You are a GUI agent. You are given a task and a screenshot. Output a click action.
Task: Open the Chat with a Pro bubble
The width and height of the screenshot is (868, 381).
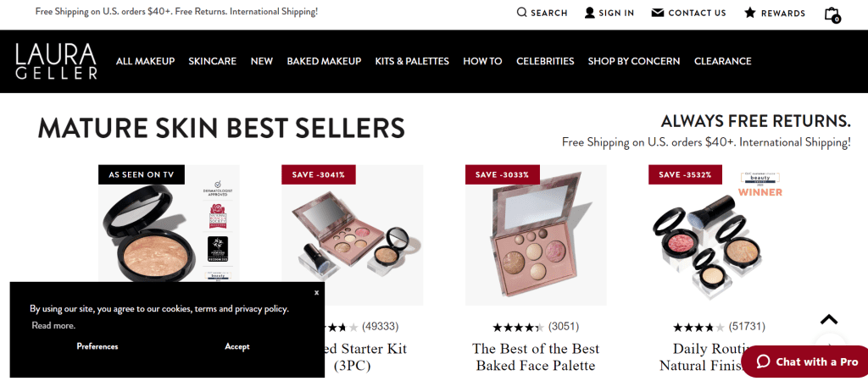click(x=807, y=362)
